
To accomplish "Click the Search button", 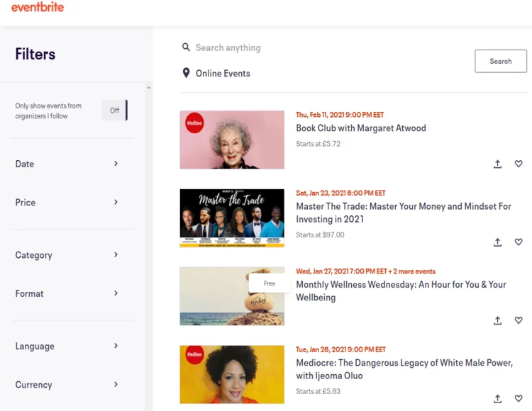I will 501,61.
